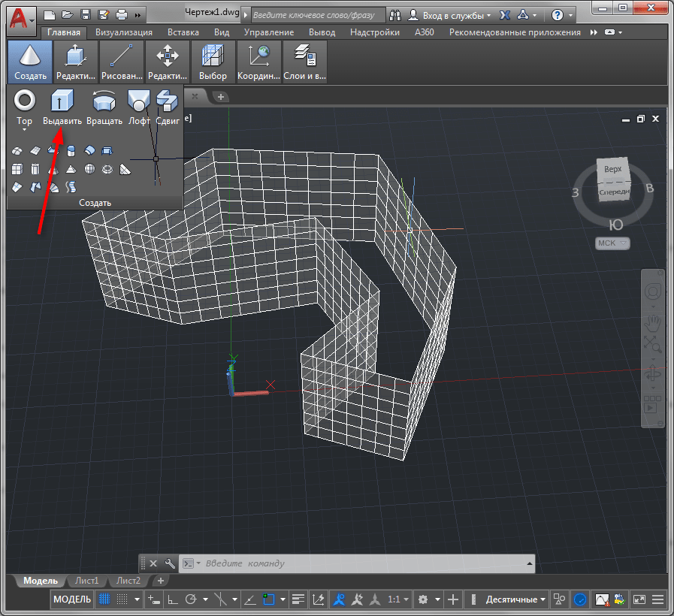This screenshot has width=674, height=616.
Task: Click the Тор (Torus) tool icon
Action: coord(25,101)
